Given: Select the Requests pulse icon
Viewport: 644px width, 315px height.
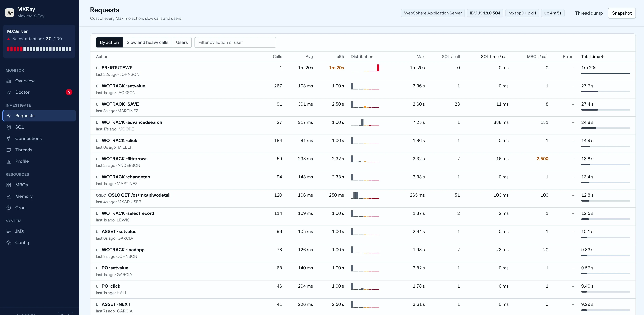Looking at the screenshot, I should tap(9, 116).
